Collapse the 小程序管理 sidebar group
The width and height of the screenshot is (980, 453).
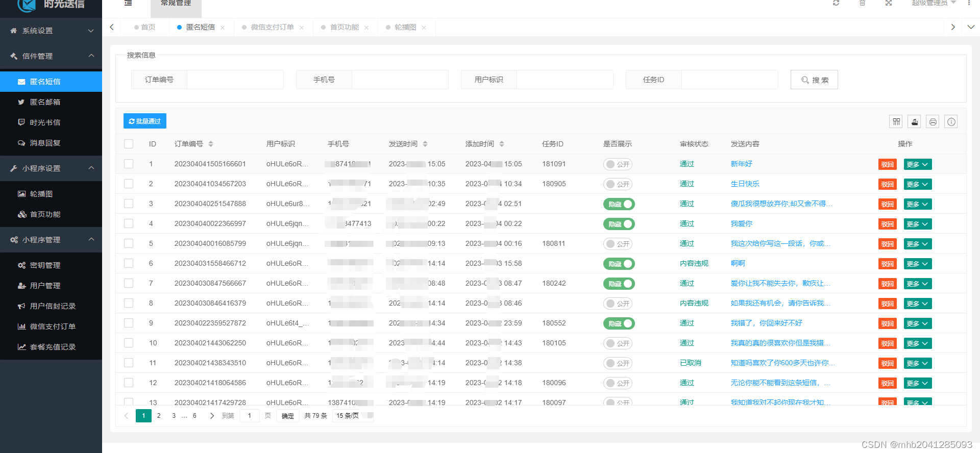[51, 240]
